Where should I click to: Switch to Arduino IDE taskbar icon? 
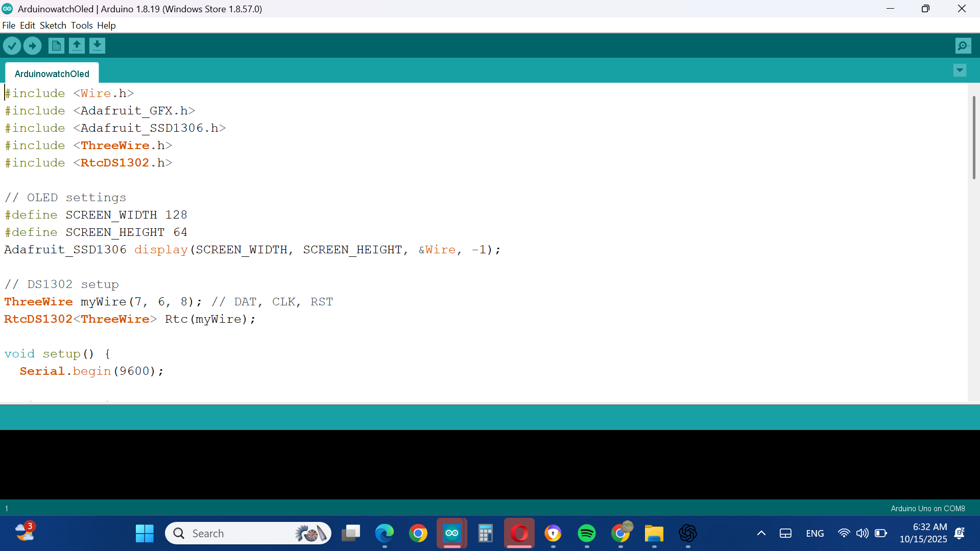[x=452, y=534]
